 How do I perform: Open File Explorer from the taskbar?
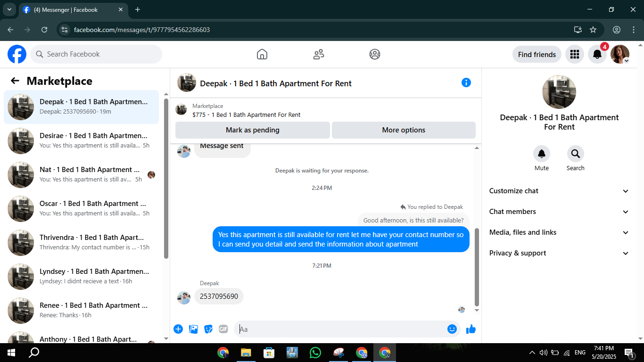click(x=246, y=353)
